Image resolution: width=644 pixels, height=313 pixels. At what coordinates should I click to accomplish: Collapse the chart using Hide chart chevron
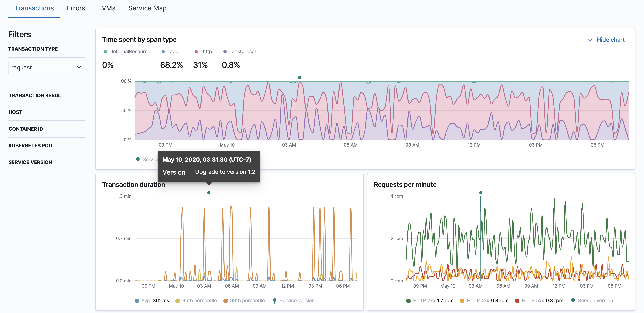(590, 40)
